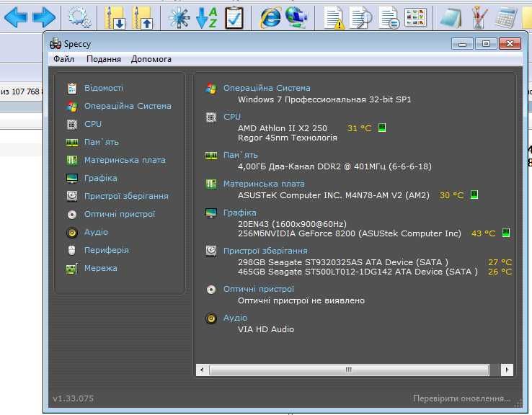
Task: Open the Допомога menu in Speccy
Action: click(151, 59)
